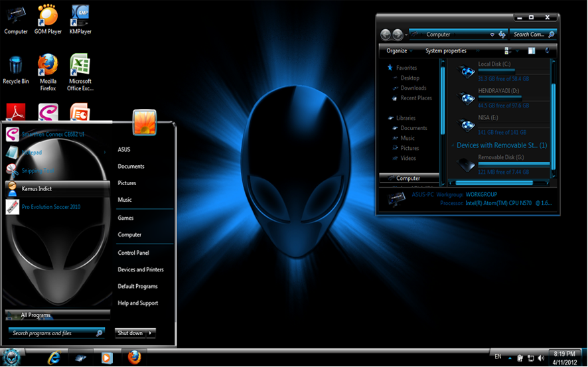Image resolution: width=588 pixels, height=367 pixels.
Task: Open the change view dropdown arrow
Action: (518, 50)
